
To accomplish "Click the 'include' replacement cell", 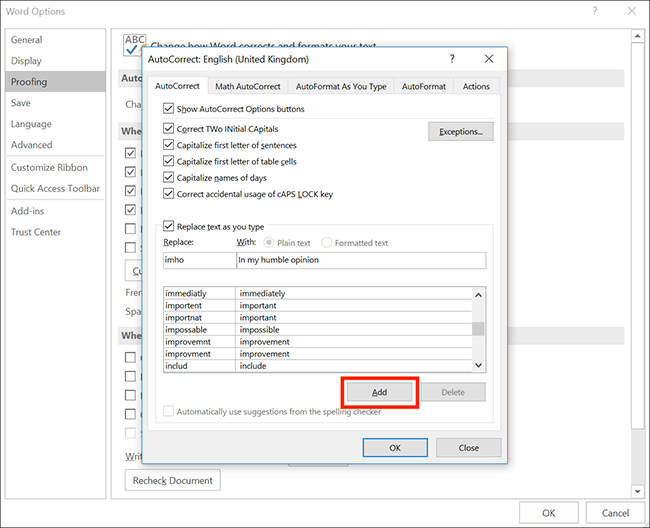I will [x=354, y=366].
